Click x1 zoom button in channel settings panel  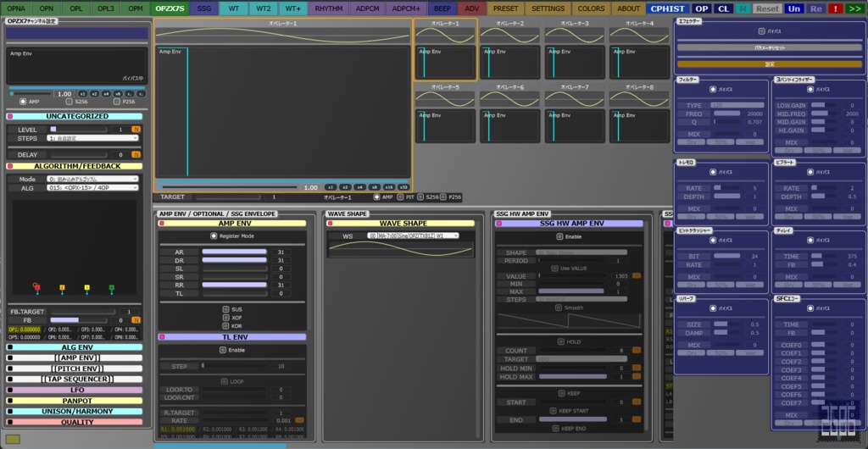pyautogui.click(x=82, y=94)
